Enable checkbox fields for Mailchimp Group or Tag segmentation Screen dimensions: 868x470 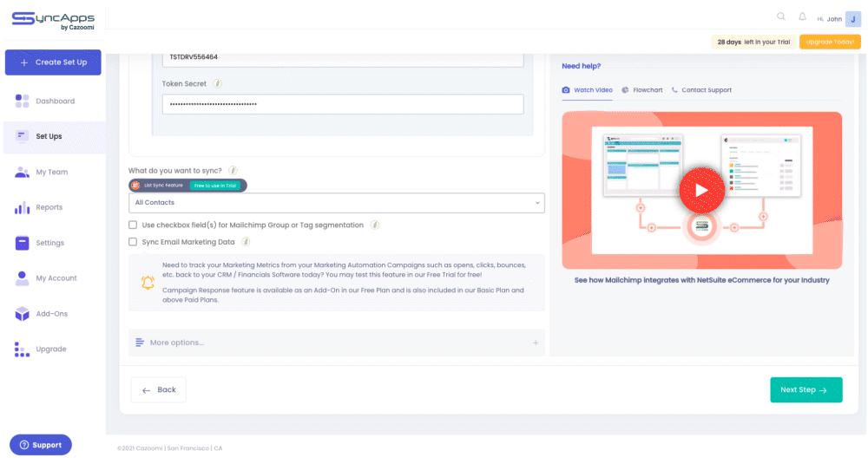133,225
